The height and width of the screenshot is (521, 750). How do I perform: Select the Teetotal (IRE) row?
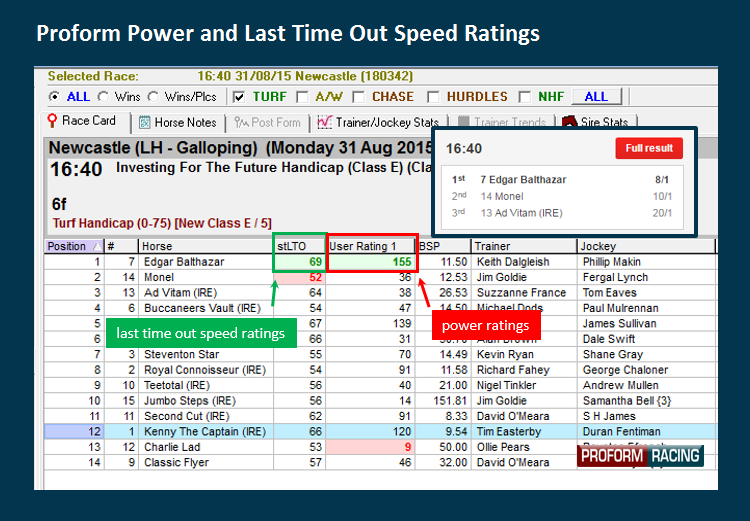point(380,385)
